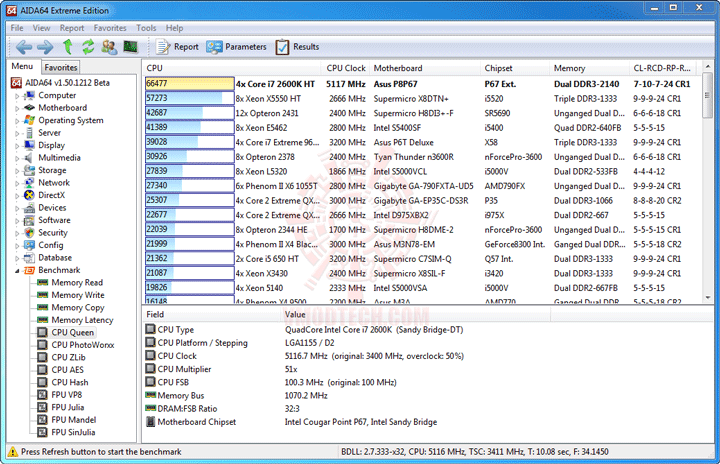Screen dimensions: 720x464
Task: Expand the Software node arrow
Action: pyautogui.click(x=17, y=221)
